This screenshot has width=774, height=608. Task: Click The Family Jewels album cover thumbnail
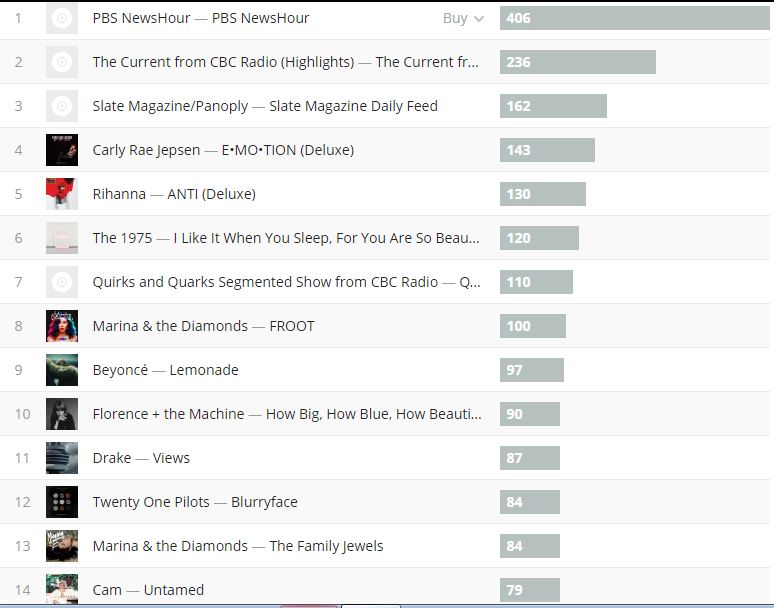click(62, 546)
